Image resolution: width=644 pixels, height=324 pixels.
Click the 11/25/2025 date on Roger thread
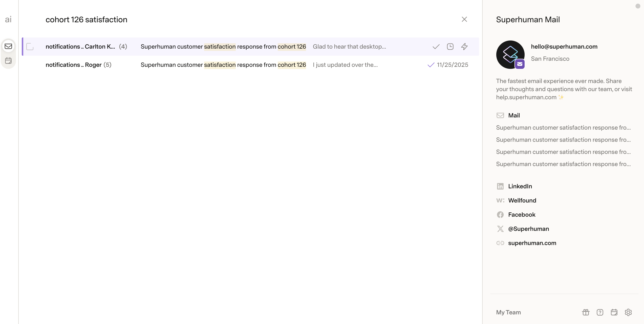coord(452,65)
